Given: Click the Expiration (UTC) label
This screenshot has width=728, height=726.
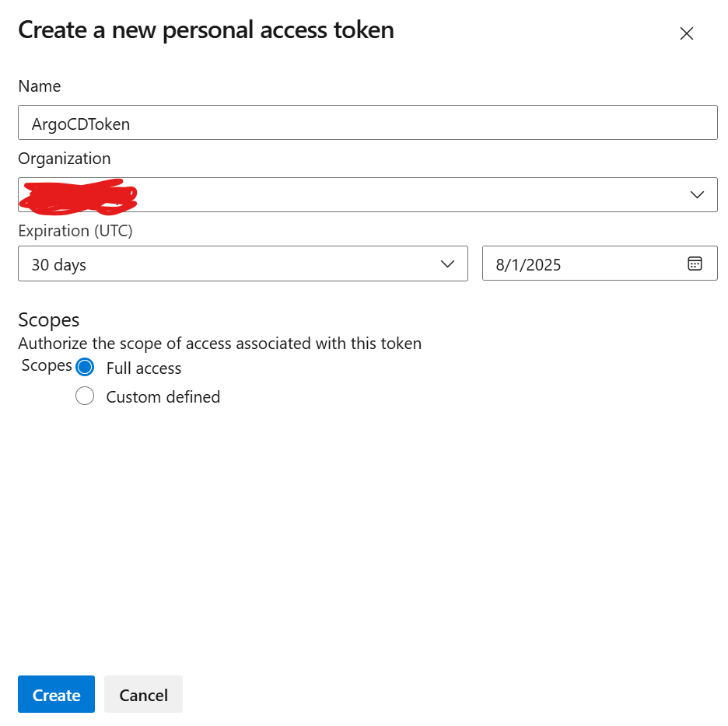Looking at the screenshot, I should (x=75, y=231).
